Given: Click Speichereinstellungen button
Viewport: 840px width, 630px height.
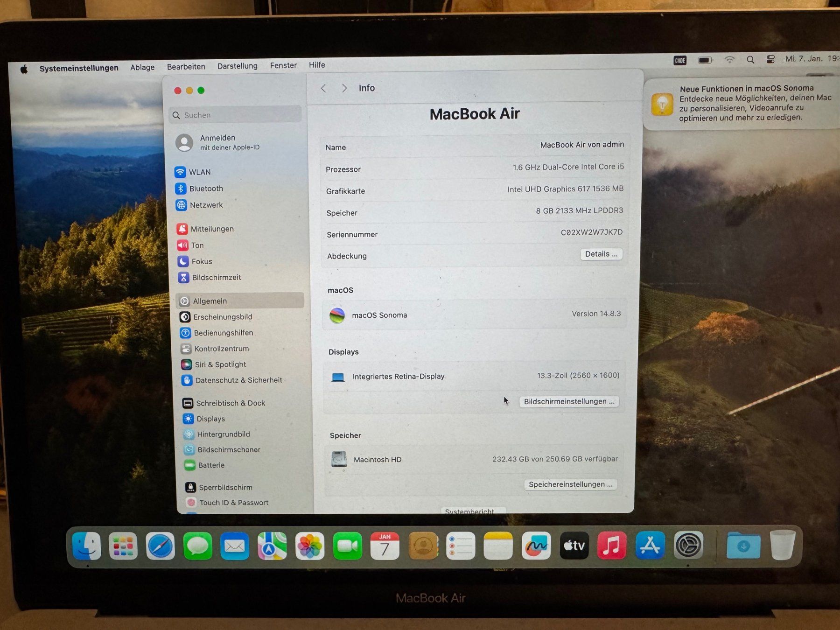Looking at the screenshot, I should pyautogui.click(x=570, y=484).
